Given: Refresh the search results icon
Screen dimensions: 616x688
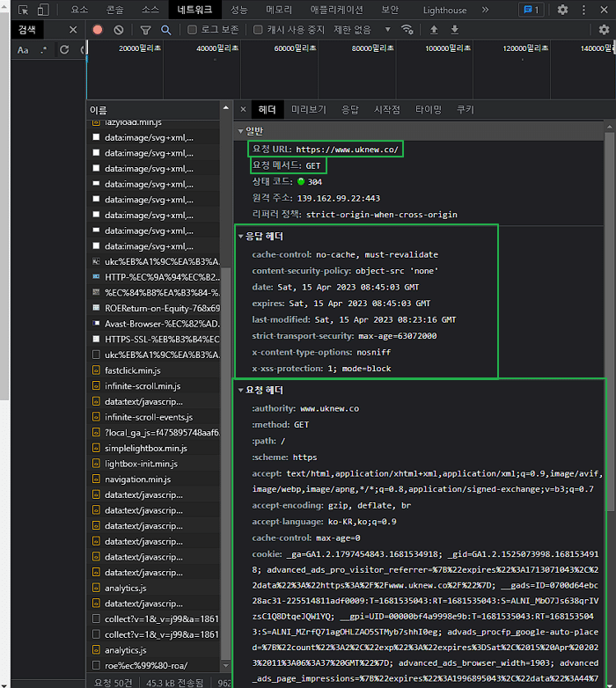Looking at the screenshot, I should [x=64, y=50].
